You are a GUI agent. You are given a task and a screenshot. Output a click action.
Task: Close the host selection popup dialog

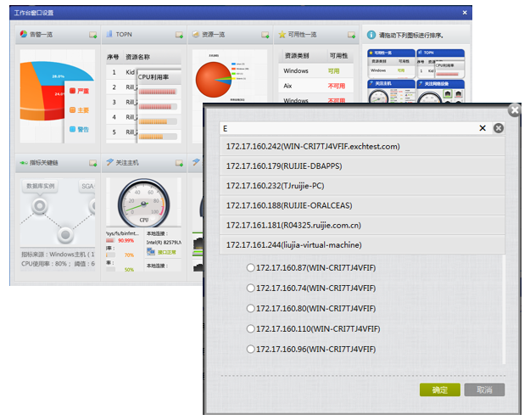[x=514, y=110]
